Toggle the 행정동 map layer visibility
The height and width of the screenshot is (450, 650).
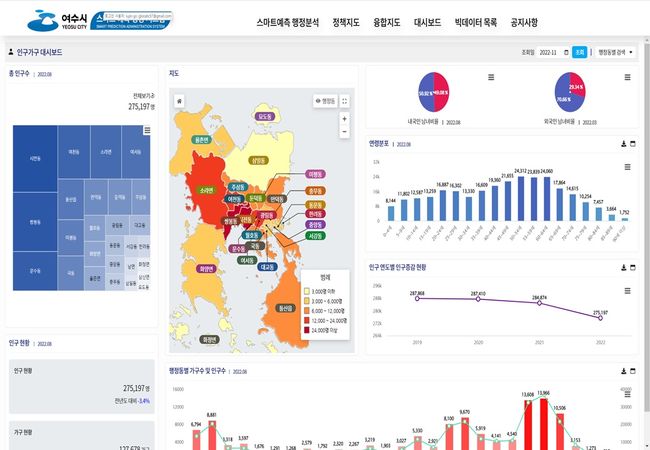(326, 100)
